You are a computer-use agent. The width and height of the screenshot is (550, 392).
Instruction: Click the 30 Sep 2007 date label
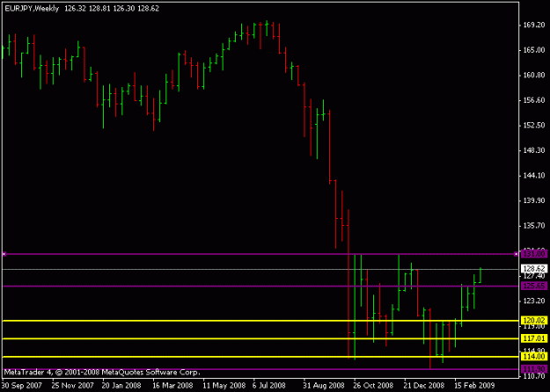[x=22, y=386]
